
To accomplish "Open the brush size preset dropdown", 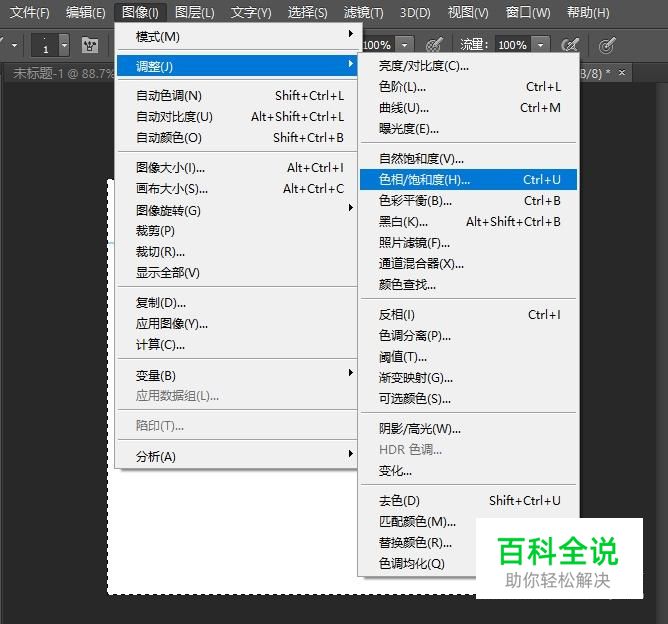I will (64, 45).
